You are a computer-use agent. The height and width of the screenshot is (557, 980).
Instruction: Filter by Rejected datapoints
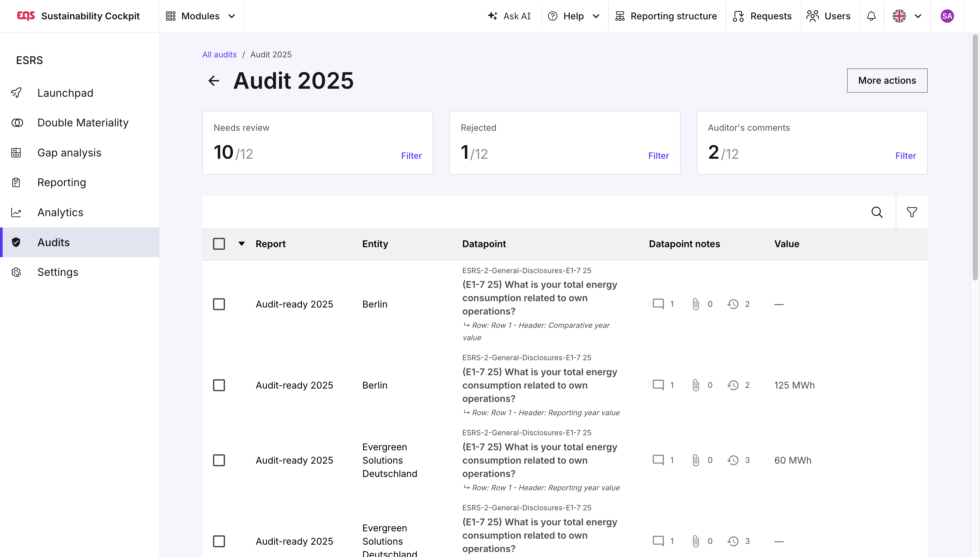[x=659, y=156]
